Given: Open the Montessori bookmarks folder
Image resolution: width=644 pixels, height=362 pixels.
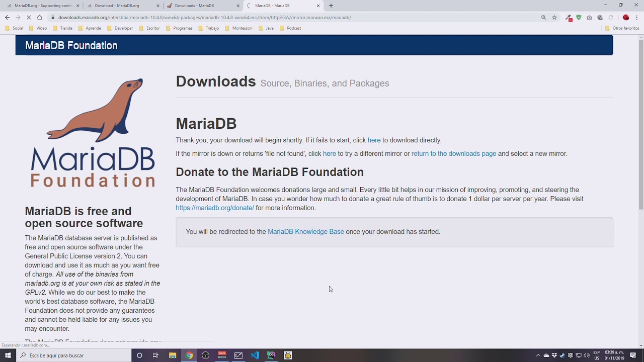Looking at the screenshot, I should click(x=238, y=28).
